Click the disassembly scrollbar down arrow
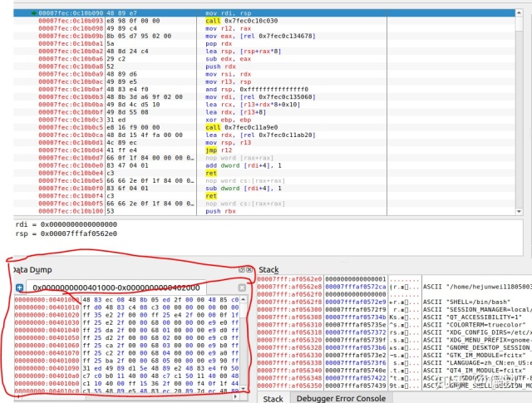 [x=519, y=211]
